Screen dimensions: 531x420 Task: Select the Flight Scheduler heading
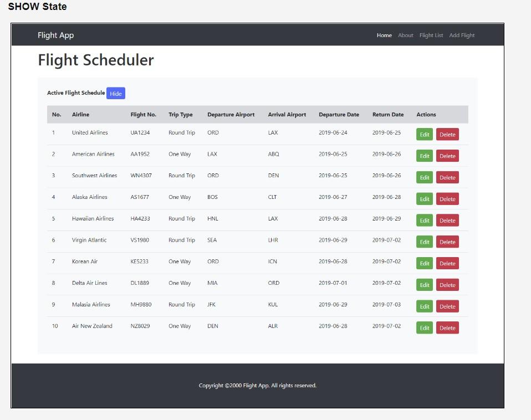[95, 60]
